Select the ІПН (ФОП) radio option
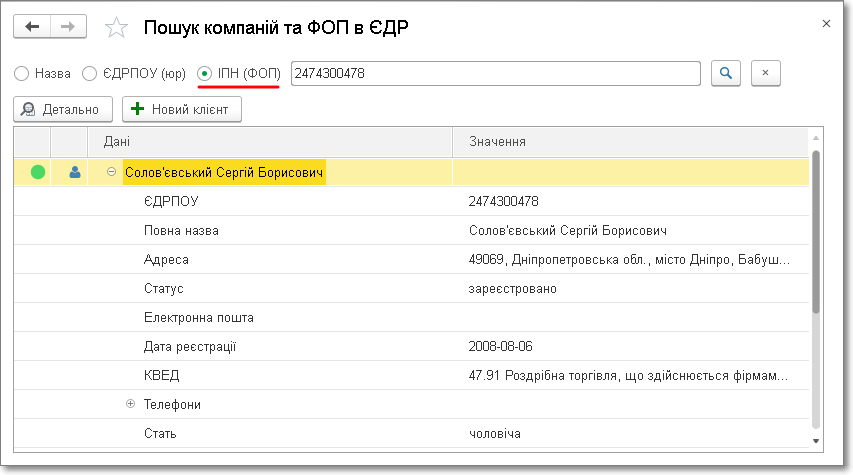The width and height of the screenshot is (853, 475). [x=205, y=74]
